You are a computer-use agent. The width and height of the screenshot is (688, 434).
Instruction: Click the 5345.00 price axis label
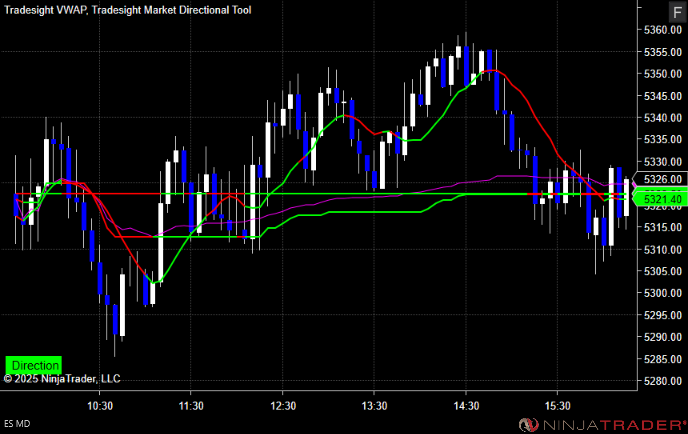tap(663, 96)
